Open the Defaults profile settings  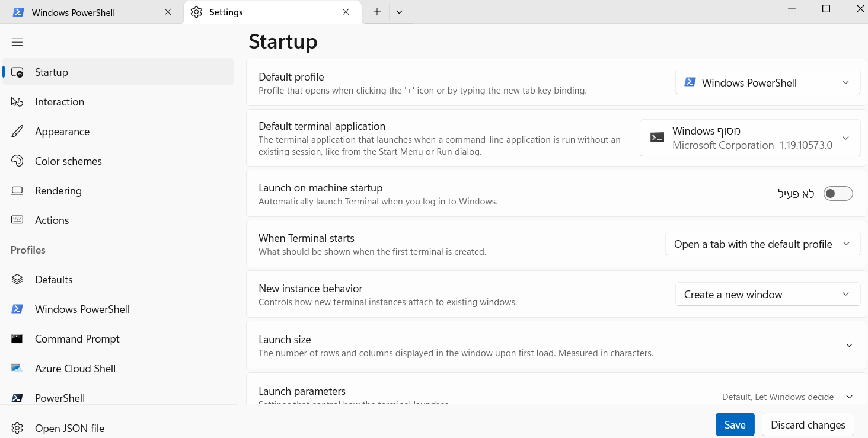[118, 280]
